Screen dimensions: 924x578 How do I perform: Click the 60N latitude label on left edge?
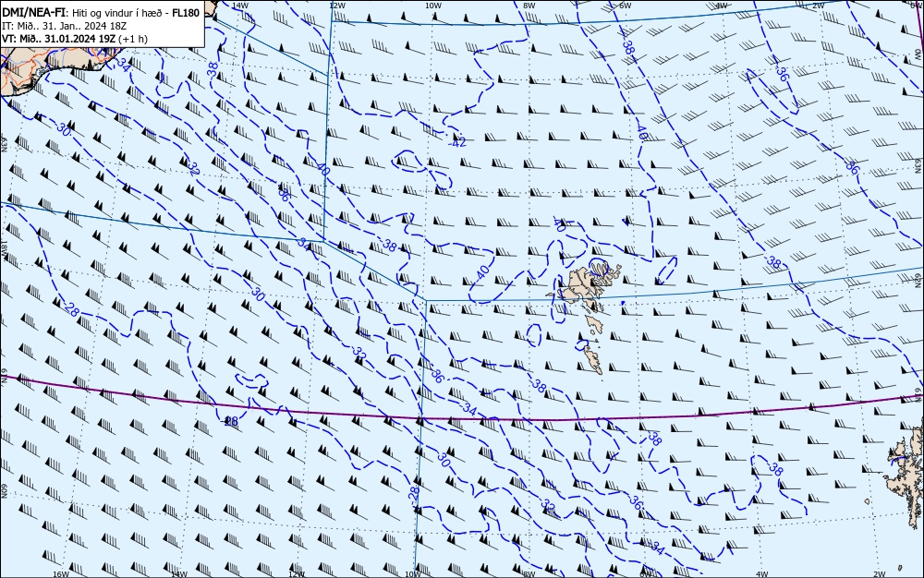pos(4,491)
